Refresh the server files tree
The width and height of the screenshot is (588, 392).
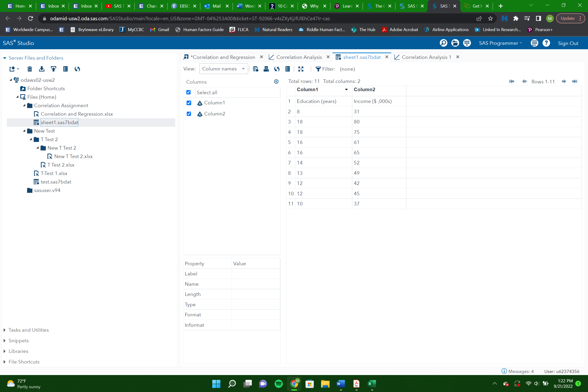77,69
